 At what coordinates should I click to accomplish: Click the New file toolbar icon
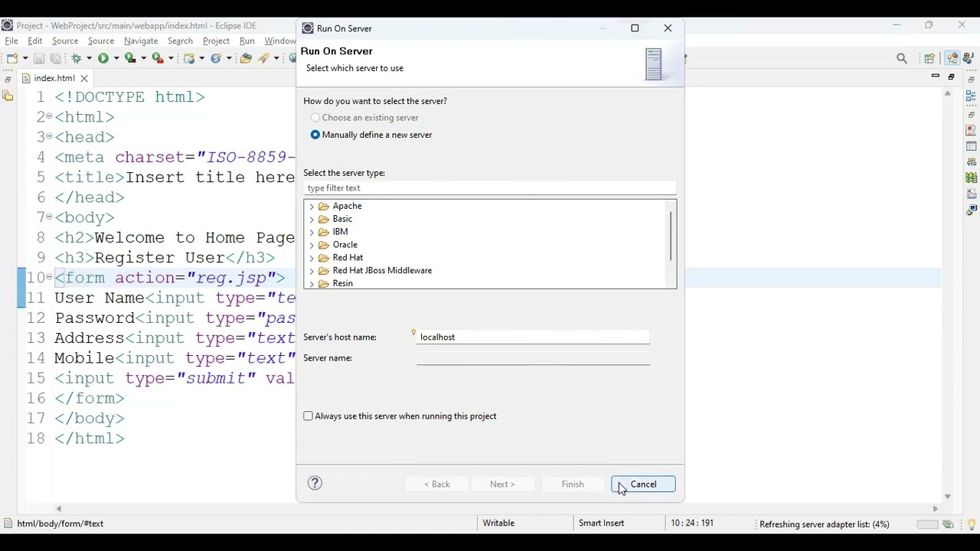[12, 58]
